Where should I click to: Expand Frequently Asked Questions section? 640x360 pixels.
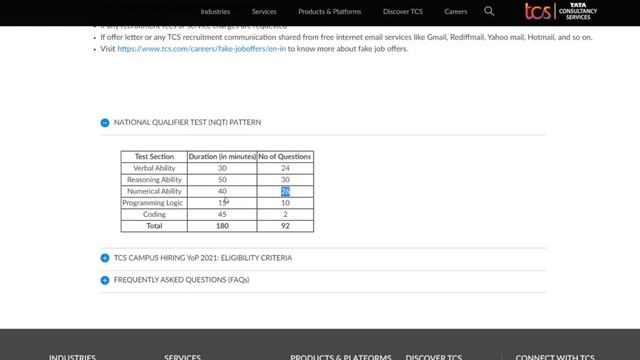105,280
